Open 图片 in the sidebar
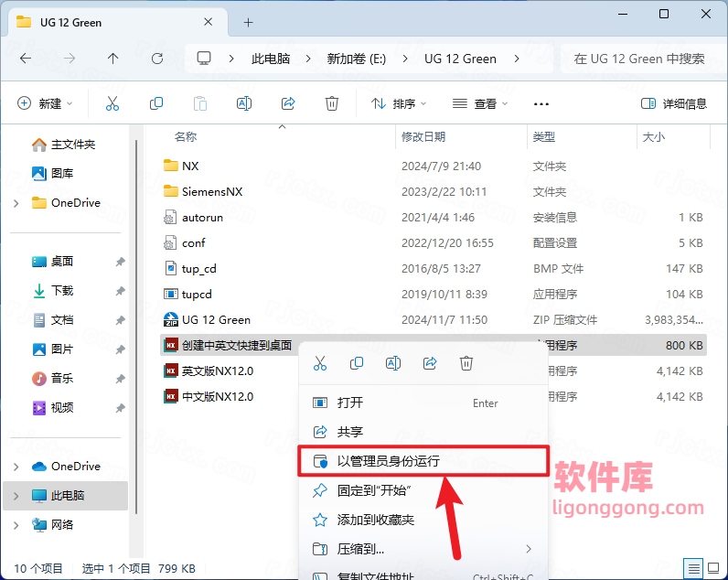This screenshot has width=728, height=580. tap(52, 349)
